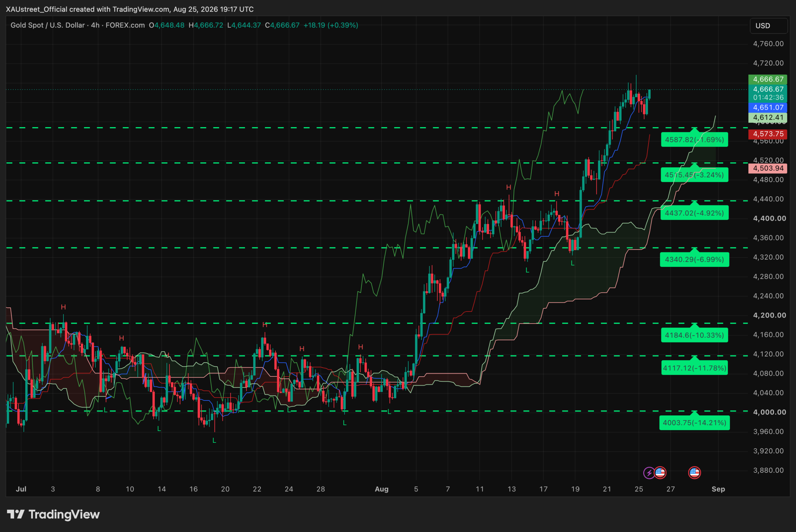
Task: Click the 3,880.00 price axis label
Action: (x=769, y=470)
